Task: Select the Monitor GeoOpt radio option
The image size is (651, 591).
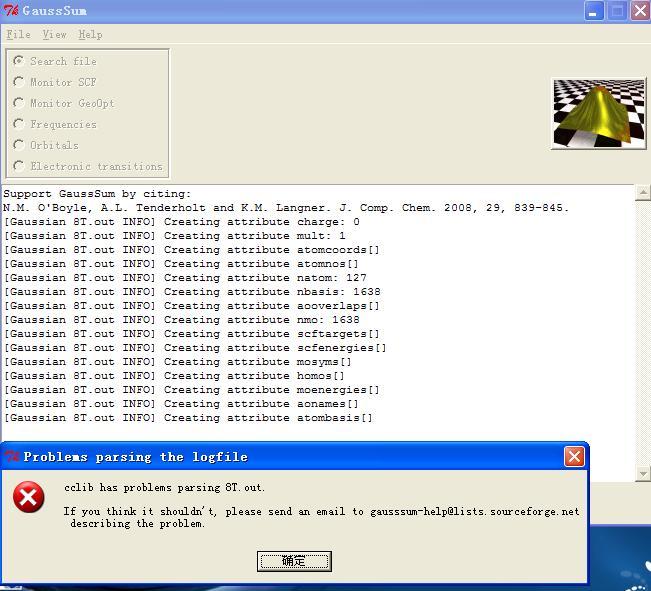Action: (x=64, y=103)
